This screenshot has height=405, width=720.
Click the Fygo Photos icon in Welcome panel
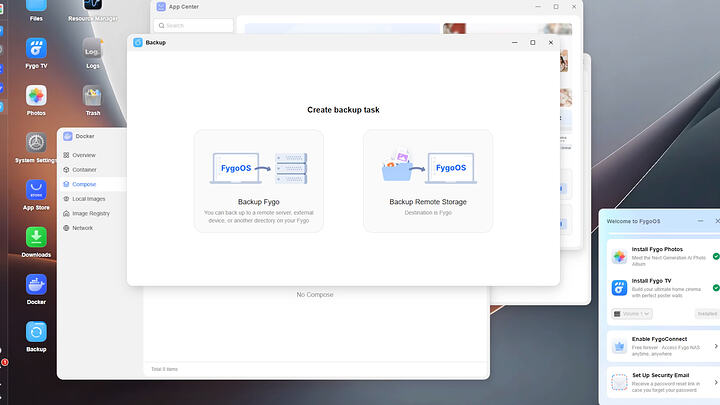[x=619, y=256]
